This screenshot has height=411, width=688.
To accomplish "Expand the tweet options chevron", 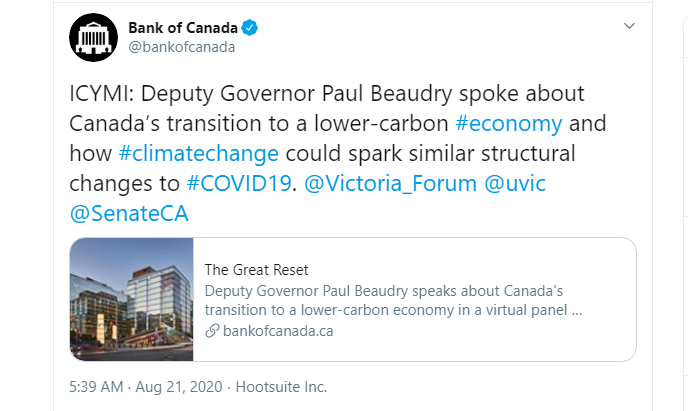I will pyautogui.click(x=629, y=26).
